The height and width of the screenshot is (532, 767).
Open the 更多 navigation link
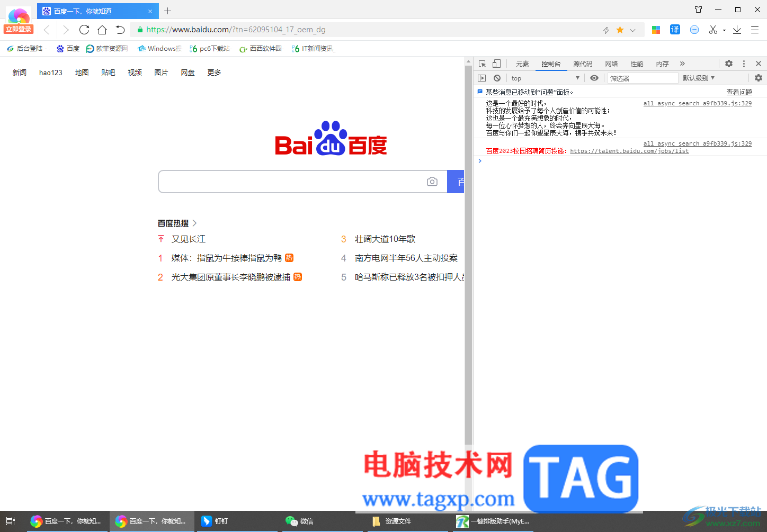pyautogui.click(x=214, y=73)
